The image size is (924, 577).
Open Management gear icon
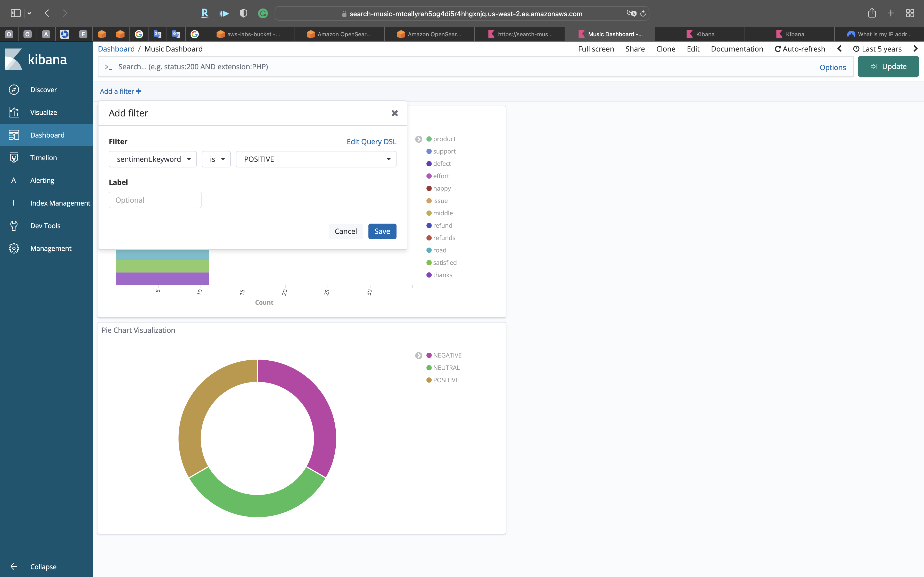click(14, 248)
